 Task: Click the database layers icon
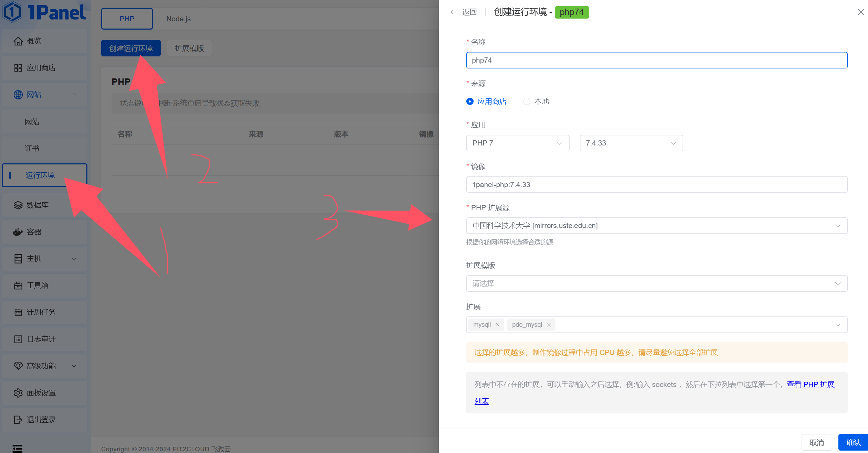click(18, 205)
